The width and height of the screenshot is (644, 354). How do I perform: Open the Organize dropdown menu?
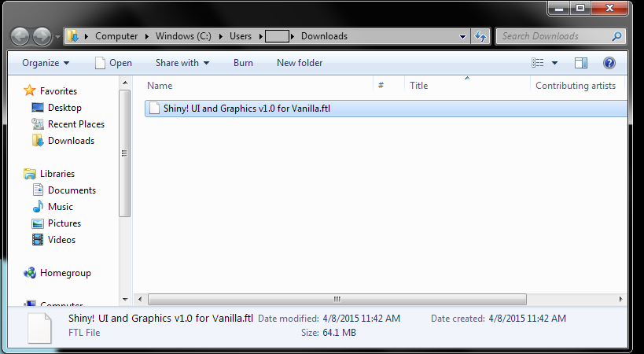(x=46, y=63)
